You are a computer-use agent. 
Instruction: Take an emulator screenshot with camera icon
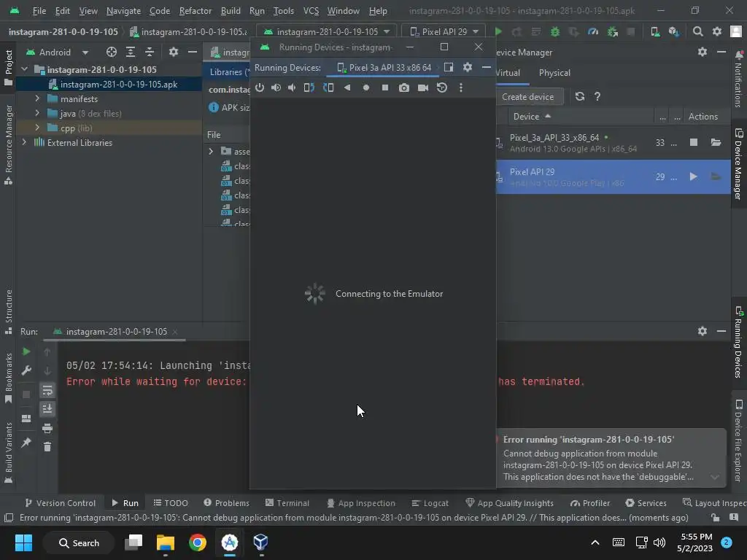pyautogui.click(x=404, y=87)
